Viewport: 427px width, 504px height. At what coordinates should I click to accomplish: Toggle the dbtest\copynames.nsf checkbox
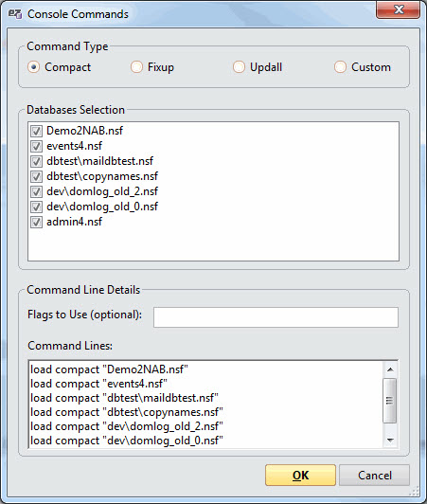pos(36,176)
